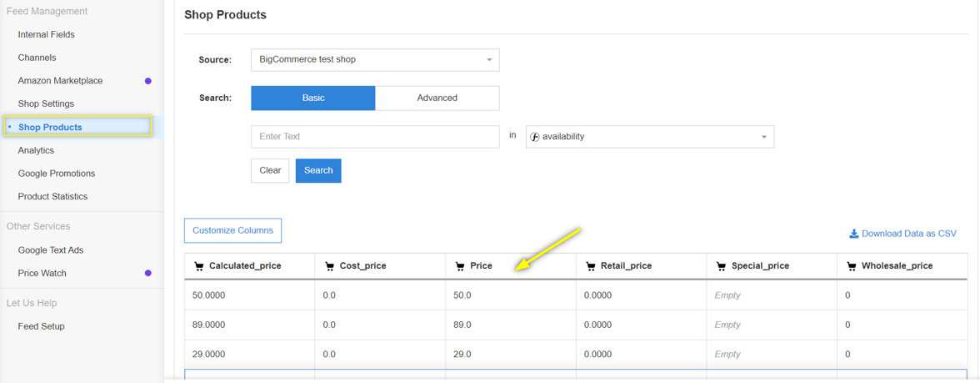980x383 pixels.
Task: Open Customize Columns
Action: point(233,230)
